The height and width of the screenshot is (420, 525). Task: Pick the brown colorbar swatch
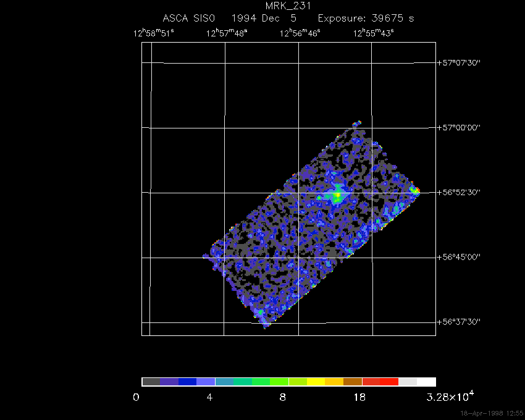(x=353, y=382)
